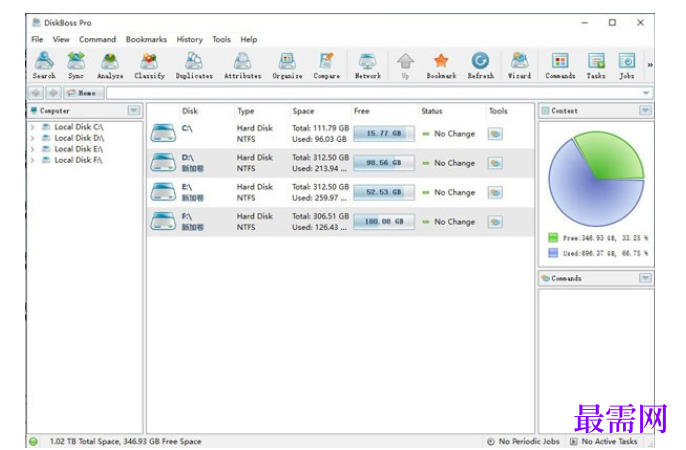Navigate back with the left arrow
Viewport: 686px width, 450px height.
[36, 93]
